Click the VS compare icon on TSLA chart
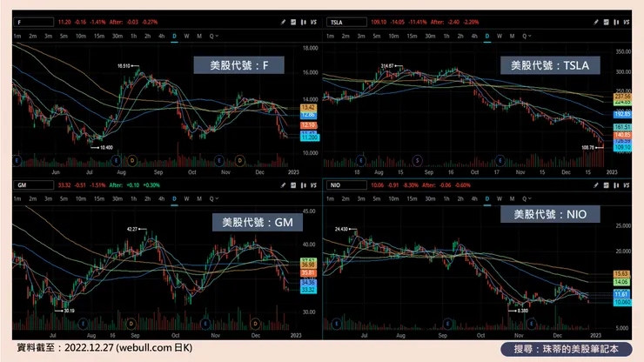This screenshot has height=362, width=644. coord(627,22)
